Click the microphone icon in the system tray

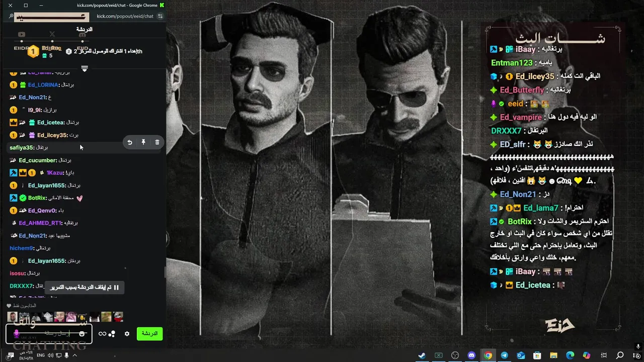(67, 355)
